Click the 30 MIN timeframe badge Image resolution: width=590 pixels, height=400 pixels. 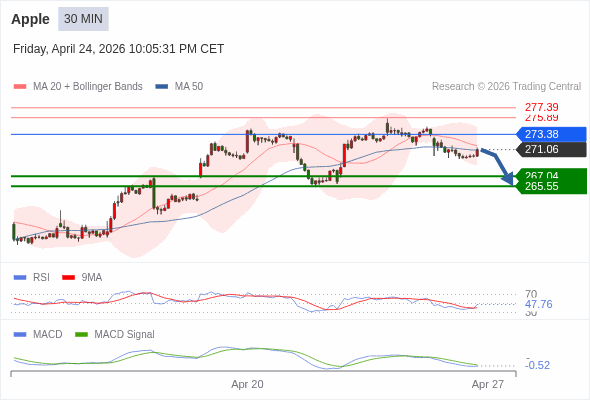pyautogui.click(x=83, y=19)
